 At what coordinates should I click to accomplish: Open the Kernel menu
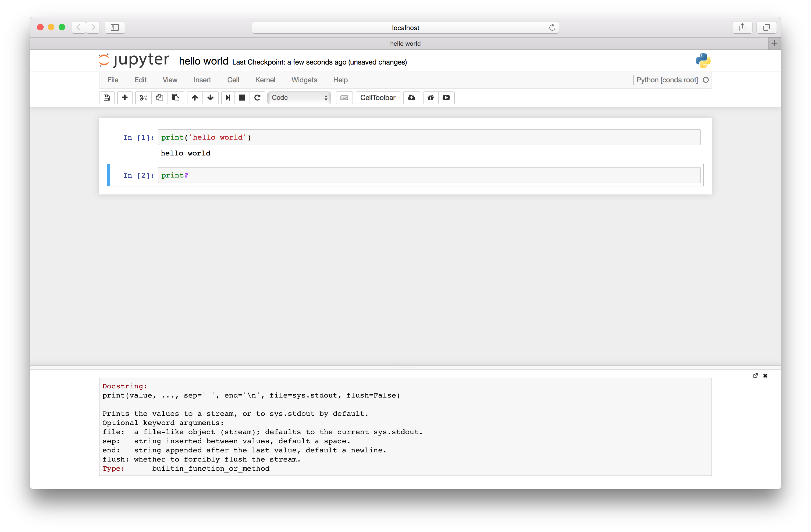pyautogui.click(x=265, y=80)
